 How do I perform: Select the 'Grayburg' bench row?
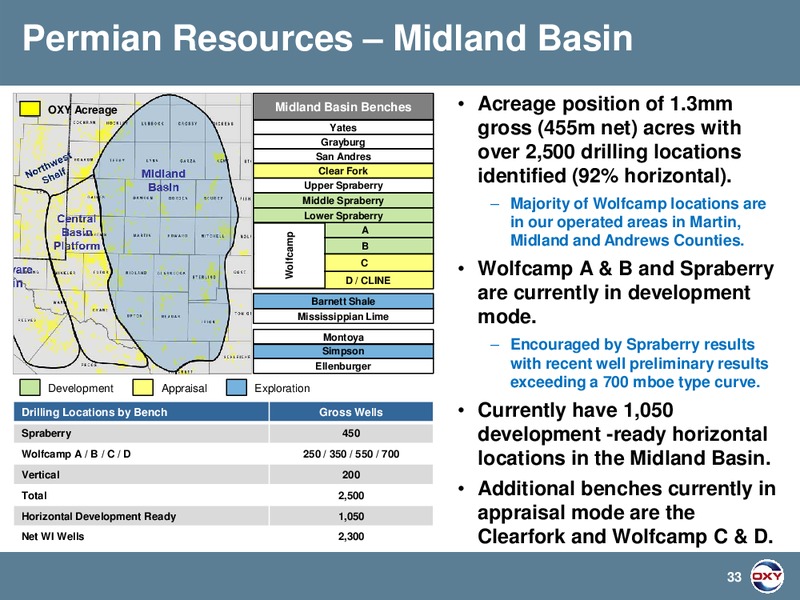coord(343,142)
